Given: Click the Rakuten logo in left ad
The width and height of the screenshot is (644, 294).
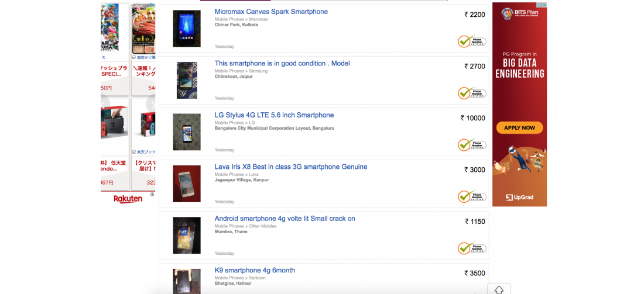Looking at the screenshot, I should coord(128,199).
